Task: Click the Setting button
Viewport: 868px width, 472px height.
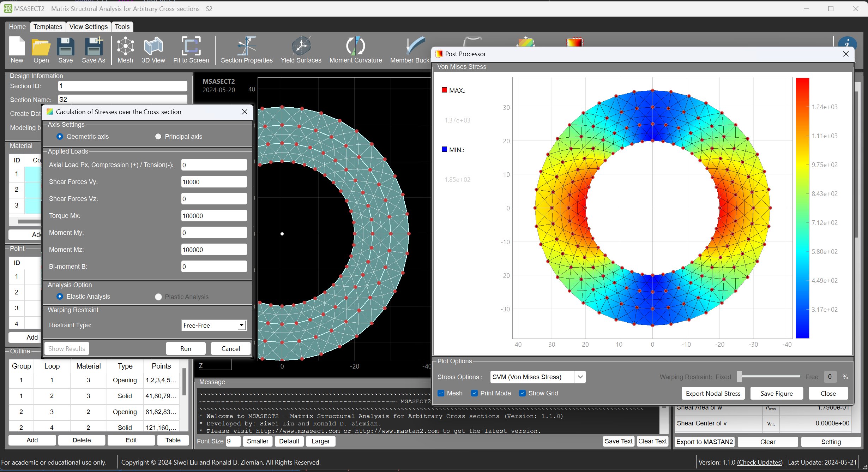Action: [831, 442]
